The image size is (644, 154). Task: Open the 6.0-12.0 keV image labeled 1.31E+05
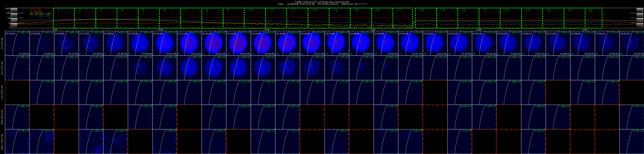click(287, 67)
